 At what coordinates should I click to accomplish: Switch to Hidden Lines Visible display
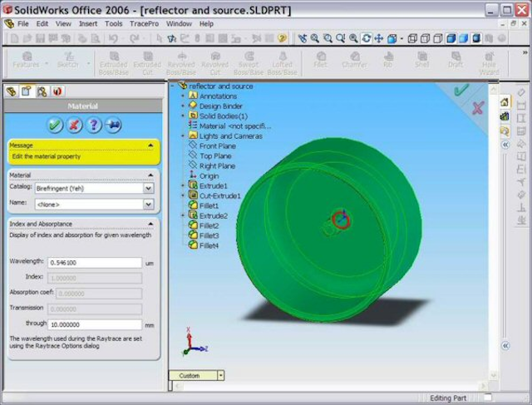tap(425, 38)
